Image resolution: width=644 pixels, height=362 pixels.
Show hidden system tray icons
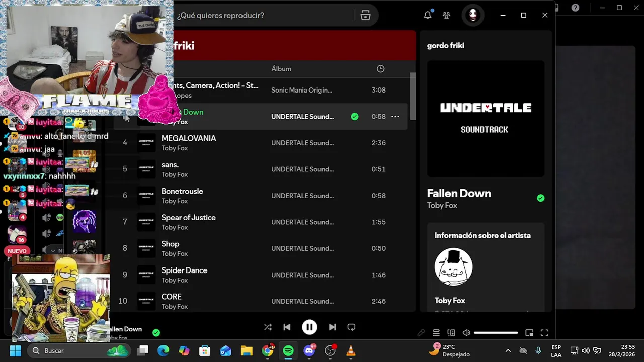click(508, 351)
